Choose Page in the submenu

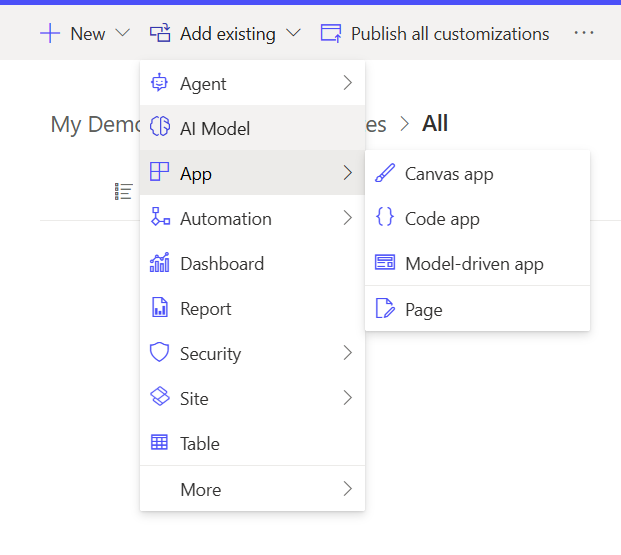click(x=477, y=309)
